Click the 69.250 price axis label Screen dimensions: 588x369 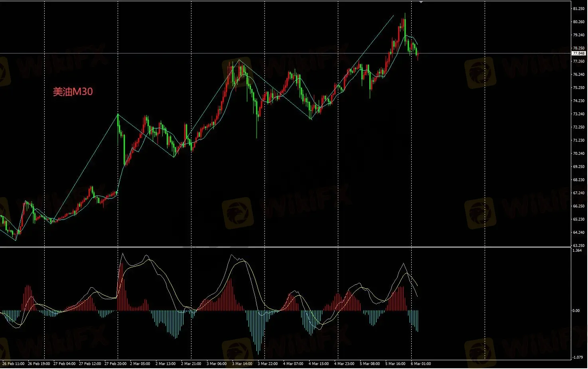(579, 167)
